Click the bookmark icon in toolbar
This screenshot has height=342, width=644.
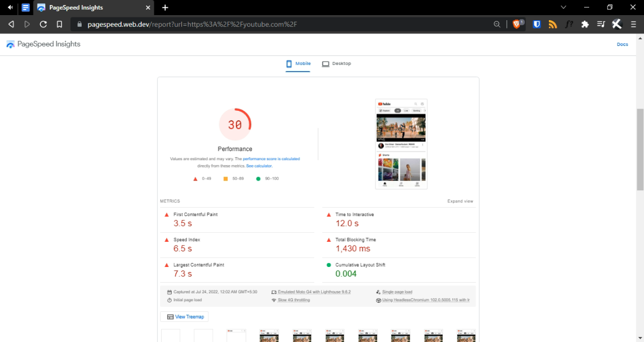[59, 24]
